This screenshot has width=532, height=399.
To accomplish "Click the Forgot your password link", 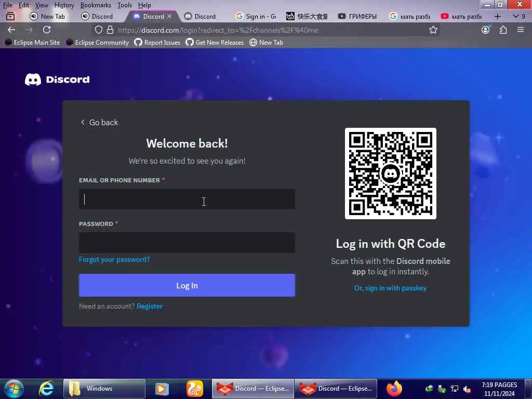I will pyautogui.click(x=114, y=260).
